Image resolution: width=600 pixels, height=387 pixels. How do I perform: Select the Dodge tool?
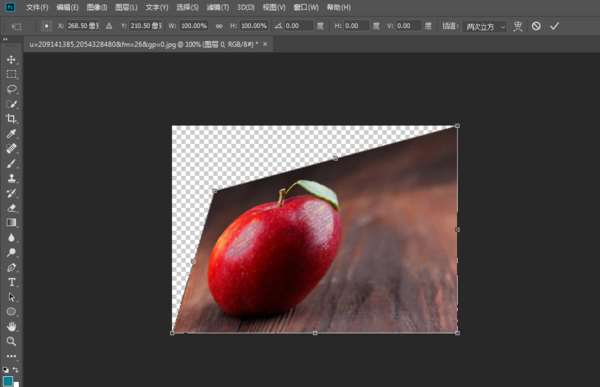tap(11, 252)
